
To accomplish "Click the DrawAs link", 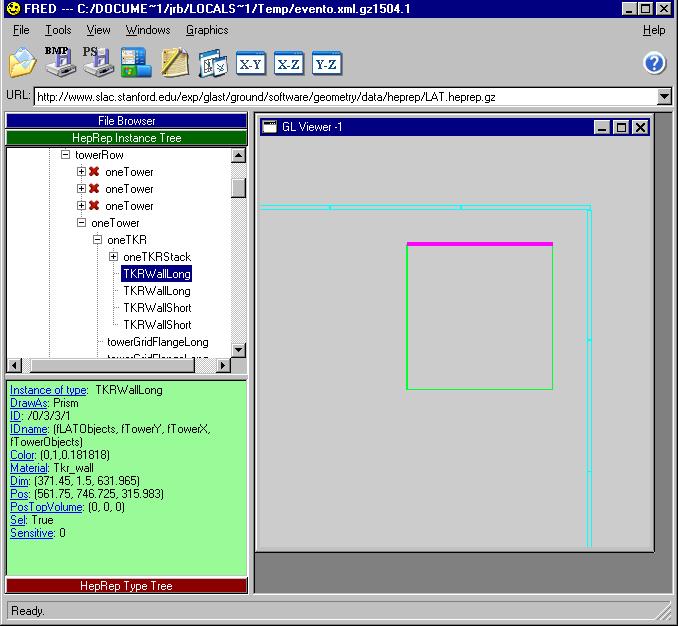I will tap(29, 403).
